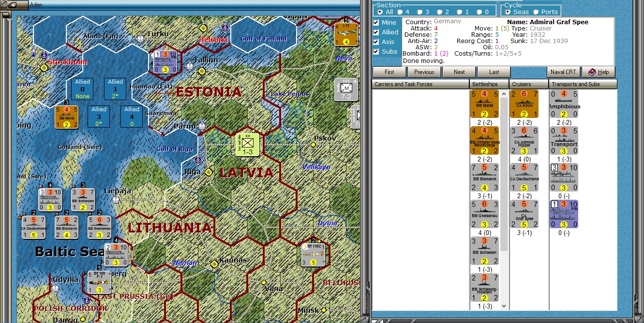Click BB Schlesien counter on the map

click(83, 200)
